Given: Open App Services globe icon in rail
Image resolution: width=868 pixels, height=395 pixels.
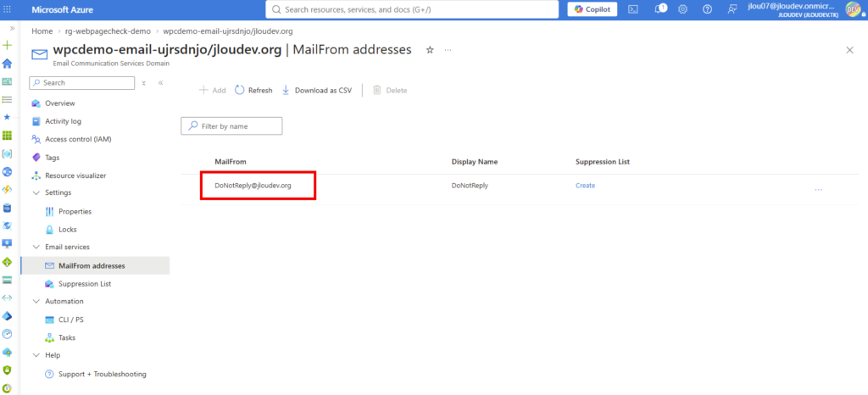Looking at the screenshot, I should click(7, 171).
